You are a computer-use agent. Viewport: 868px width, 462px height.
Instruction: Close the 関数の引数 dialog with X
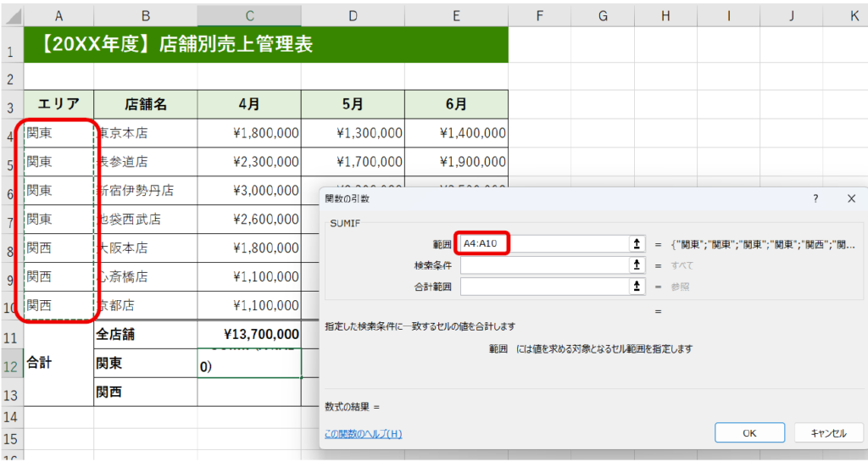tap(851, 198)
